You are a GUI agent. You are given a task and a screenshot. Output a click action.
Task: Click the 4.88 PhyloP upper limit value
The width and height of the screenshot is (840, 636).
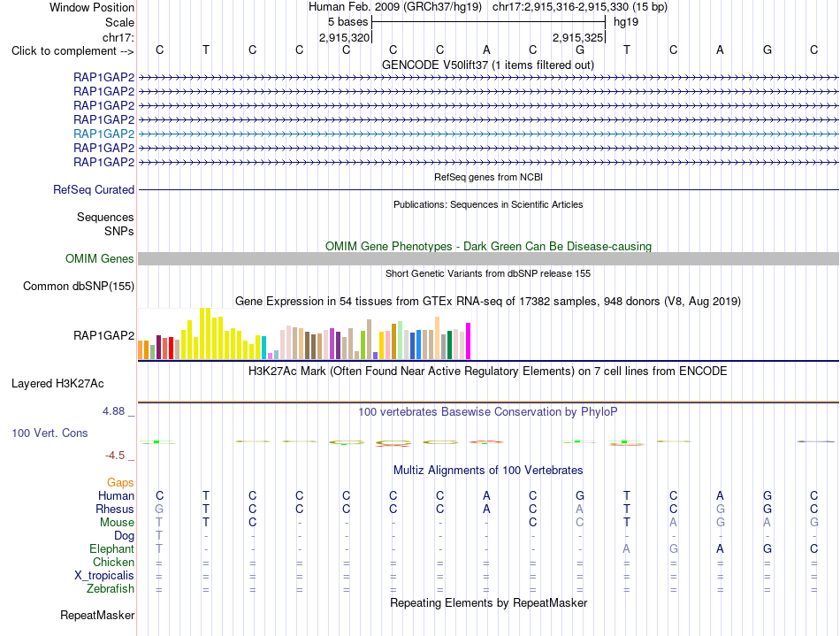point(113,411)
